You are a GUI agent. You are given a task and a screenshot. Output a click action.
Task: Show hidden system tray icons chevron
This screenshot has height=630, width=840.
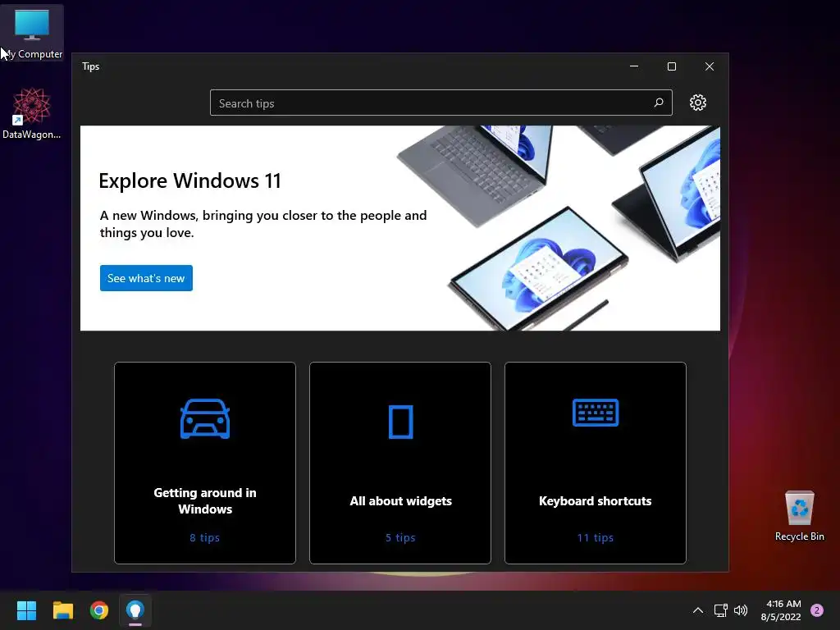coord(697,610)
